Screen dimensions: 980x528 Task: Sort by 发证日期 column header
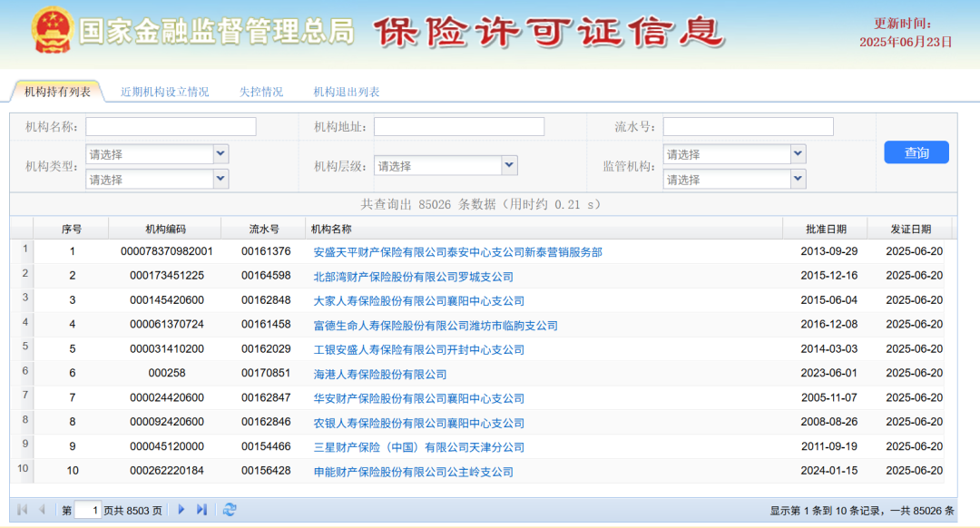point(911,229)
